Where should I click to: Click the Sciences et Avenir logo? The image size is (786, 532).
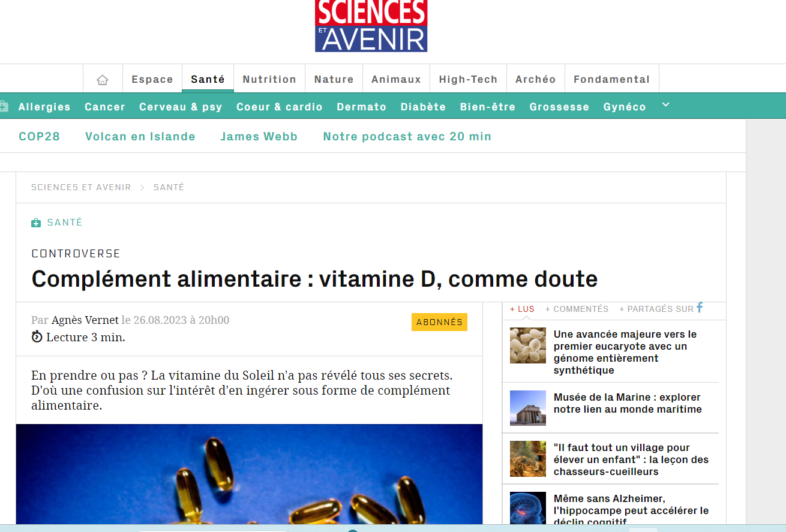tap(371, 25)
